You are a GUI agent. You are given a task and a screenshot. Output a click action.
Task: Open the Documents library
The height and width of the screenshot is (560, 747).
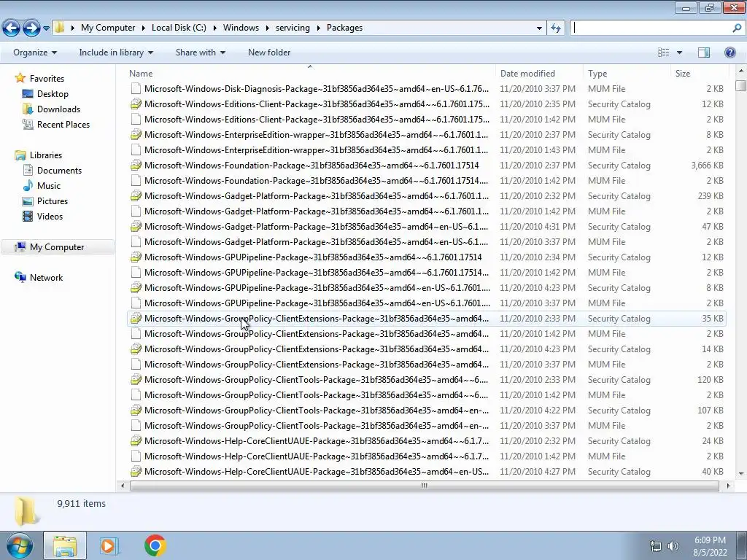click(59, 171)
